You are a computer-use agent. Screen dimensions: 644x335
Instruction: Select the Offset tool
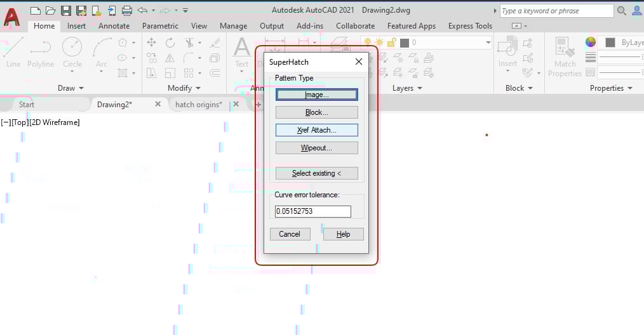coord(215,73)
